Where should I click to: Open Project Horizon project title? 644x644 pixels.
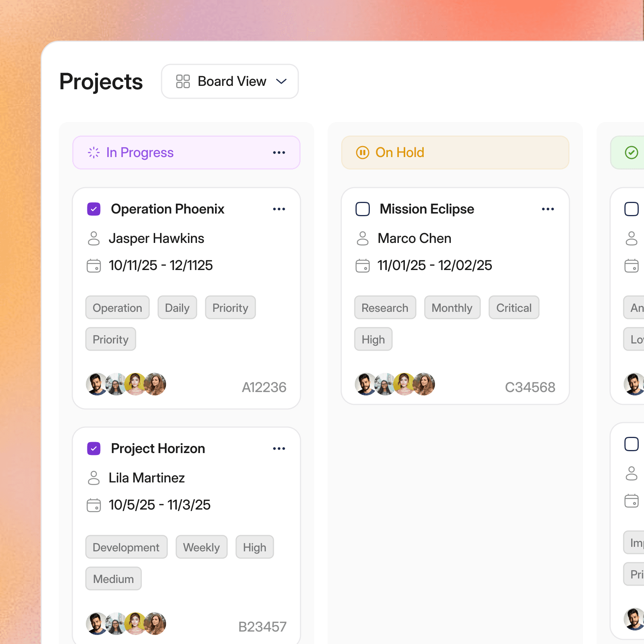click(158, 449)
